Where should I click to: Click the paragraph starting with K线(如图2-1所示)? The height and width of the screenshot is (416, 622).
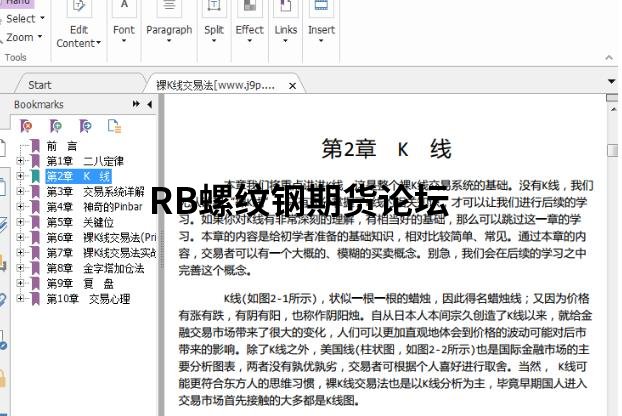tap(385, 349)
